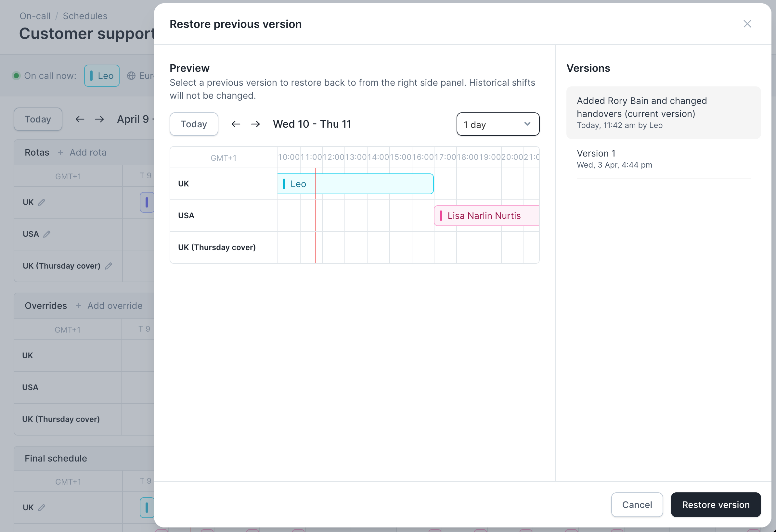Edit the UK (Thursday cover) rota

click(x=109, y=266)
